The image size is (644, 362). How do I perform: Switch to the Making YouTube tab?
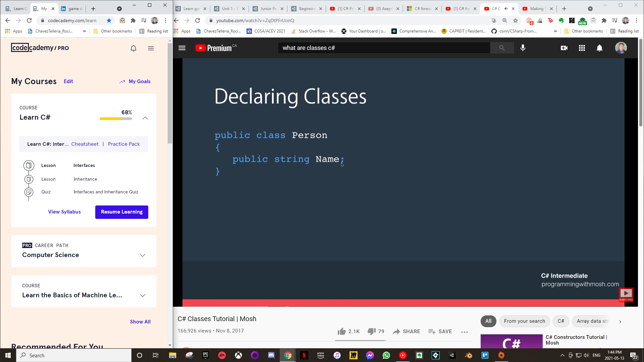pyautogui.click(x=536, y=9)
